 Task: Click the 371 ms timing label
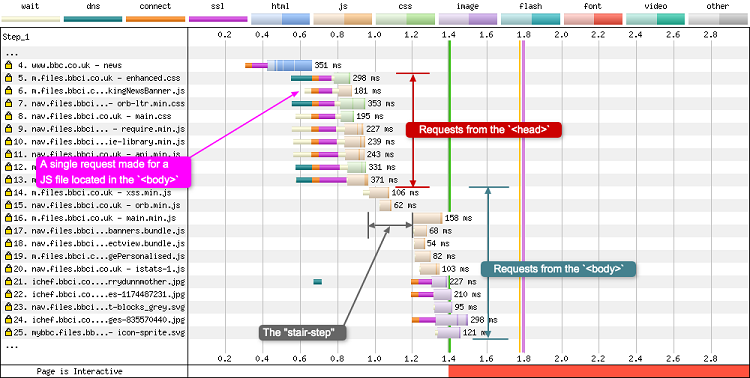[384, 180]
